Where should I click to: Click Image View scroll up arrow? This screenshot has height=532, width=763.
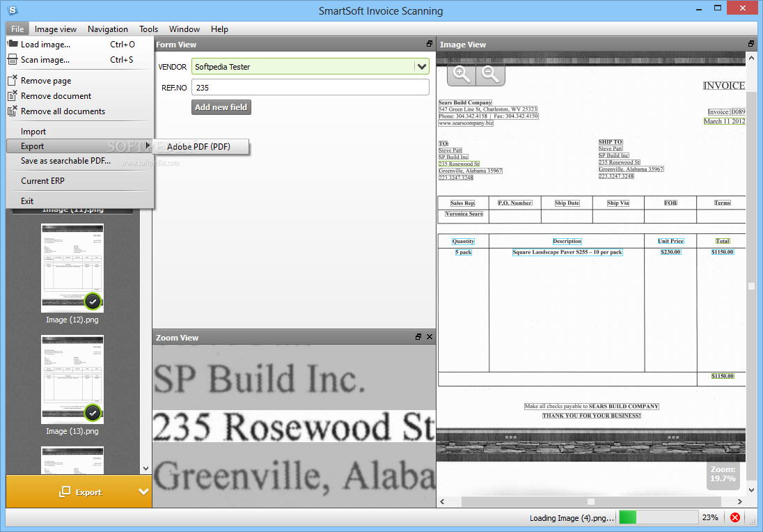[x=751, y=56]
